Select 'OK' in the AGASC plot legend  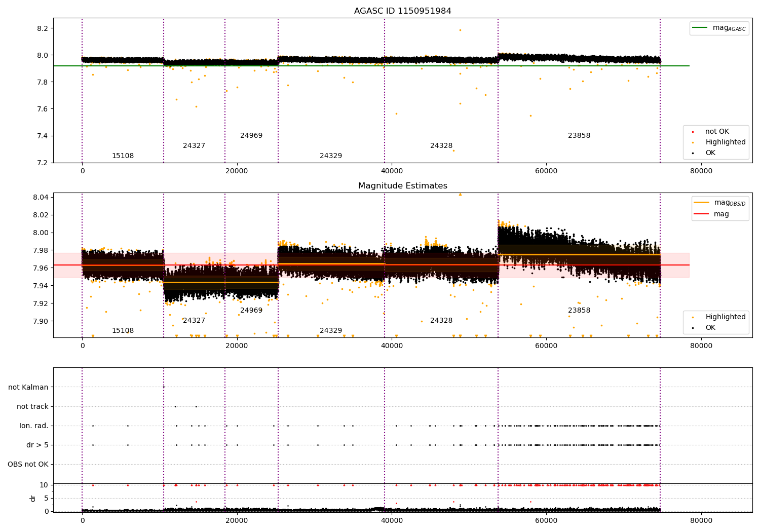[x=704, y=153]
